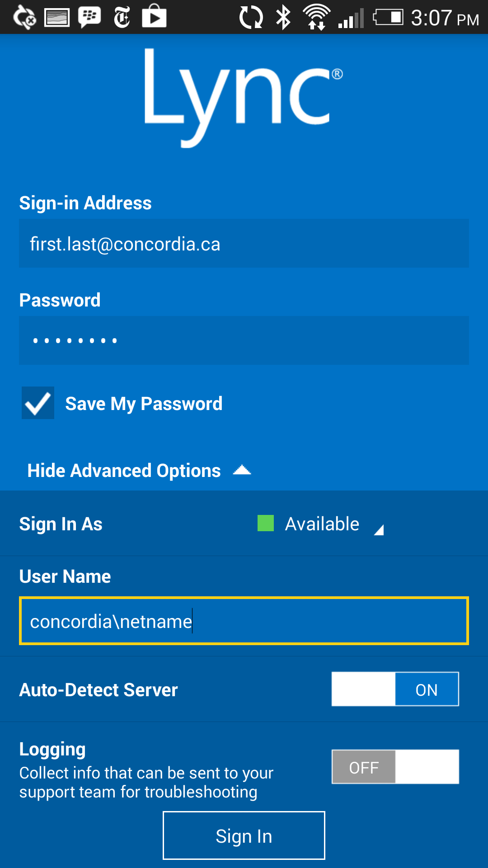Collapse Hide Advanced Options arrow
The height and width of the screenshot is (868, 488).
pos(242,471)
